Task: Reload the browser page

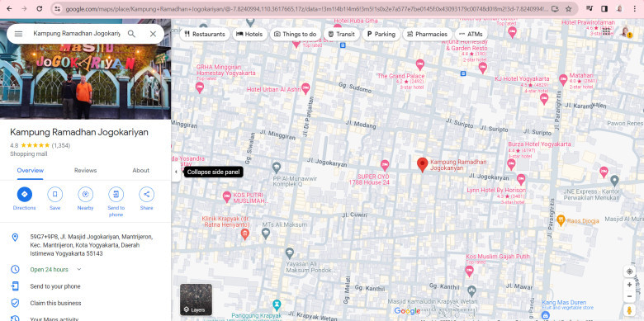Action: pos(40,8)
